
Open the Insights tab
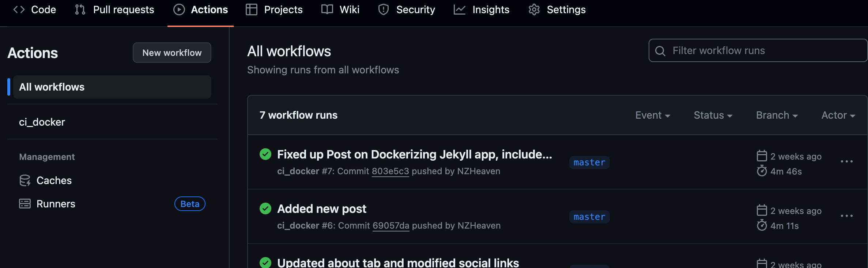pos(482,9)
